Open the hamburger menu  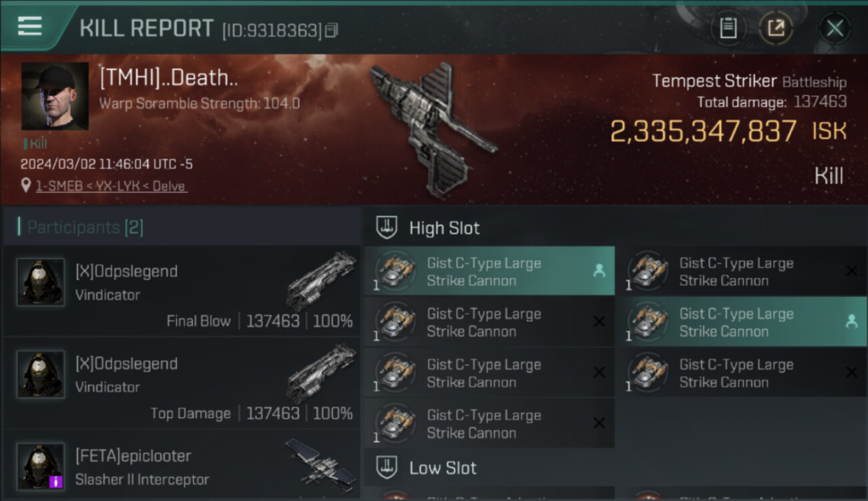[x=30, y=26]
